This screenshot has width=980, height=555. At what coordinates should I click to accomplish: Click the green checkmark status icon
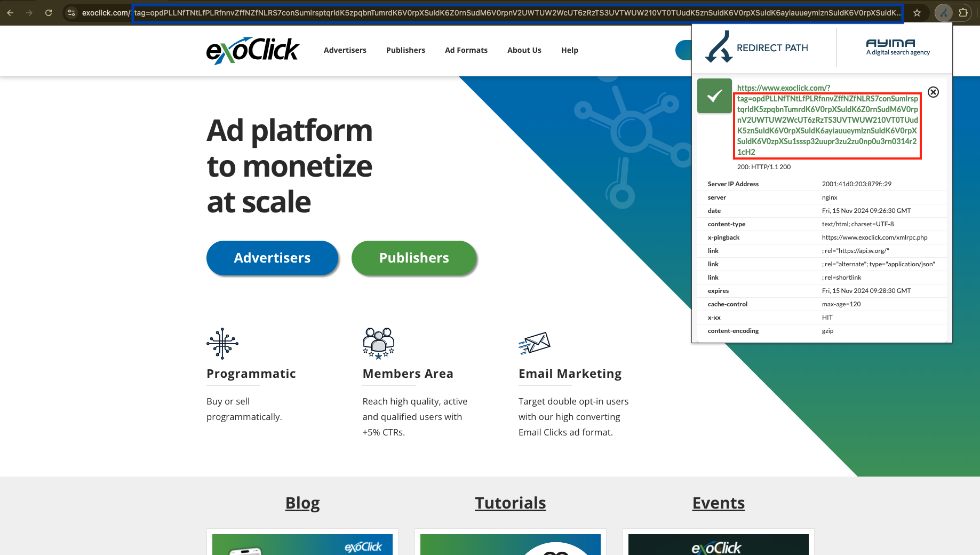click(714, 96)
